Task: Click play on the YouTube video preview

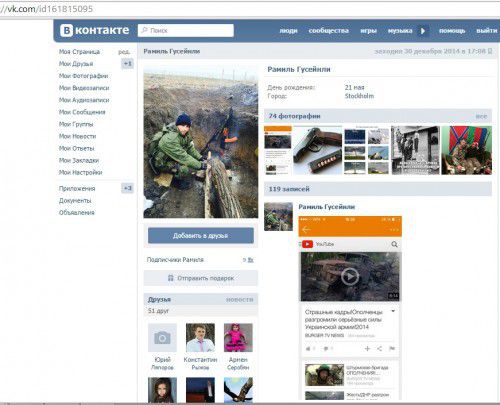Action: click(x=350, y=276)
